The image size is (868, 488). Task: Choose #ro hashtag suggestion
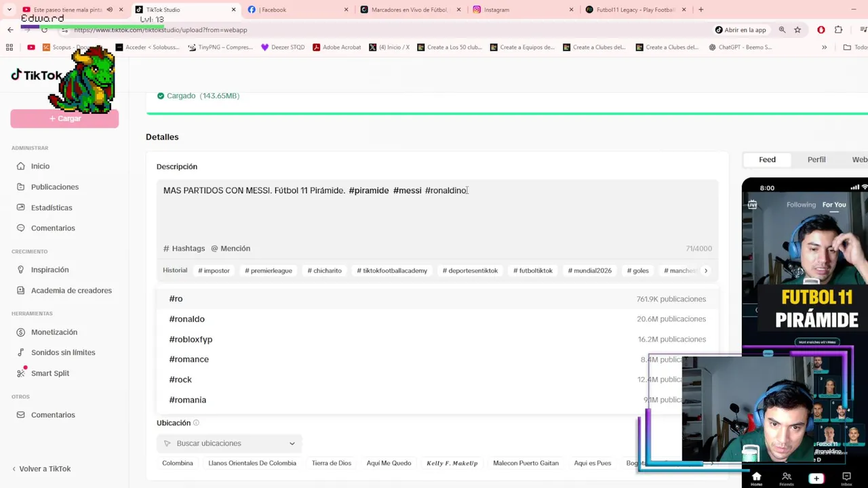[x=437, y=299]
